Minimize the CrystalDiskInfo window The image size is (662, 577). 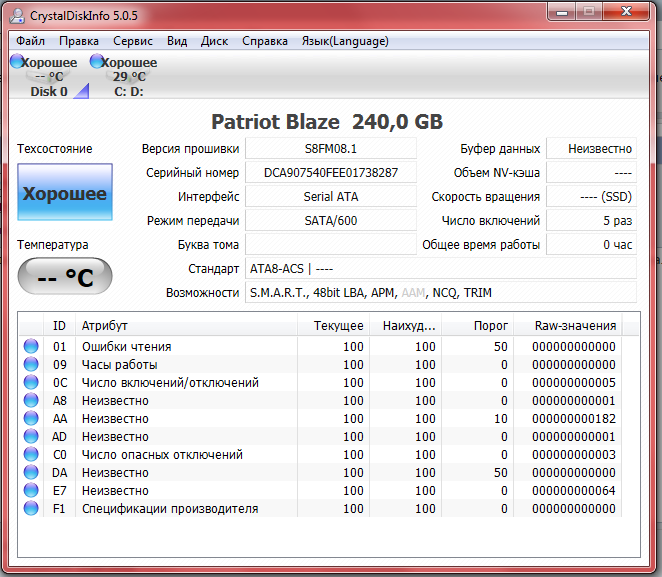coord(562,12)
